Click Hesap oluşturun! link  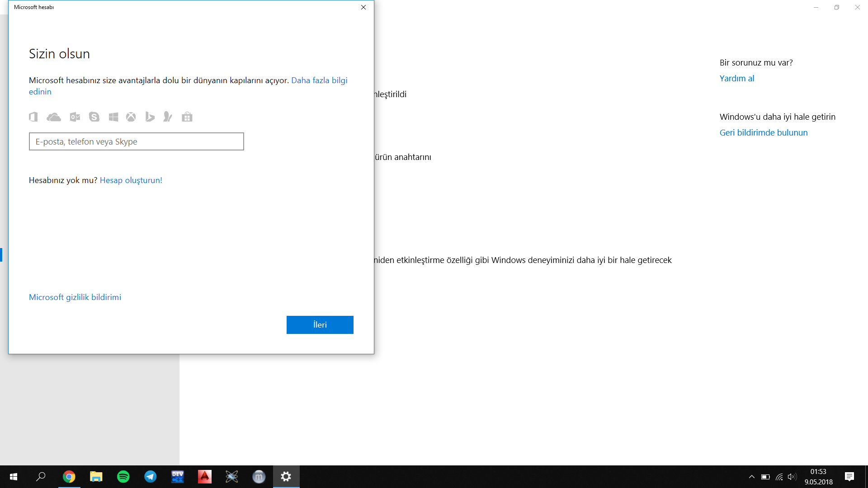pyautogui.click(x=131, y=180)
